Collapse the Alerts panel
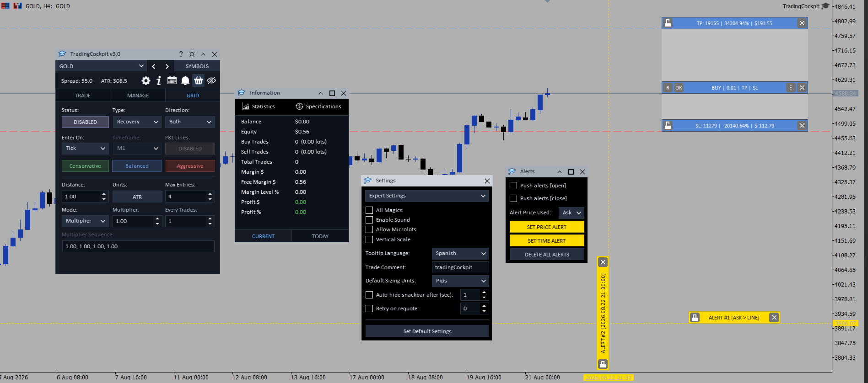This screenshot has height=383, width=868. [x=559, y=171]
